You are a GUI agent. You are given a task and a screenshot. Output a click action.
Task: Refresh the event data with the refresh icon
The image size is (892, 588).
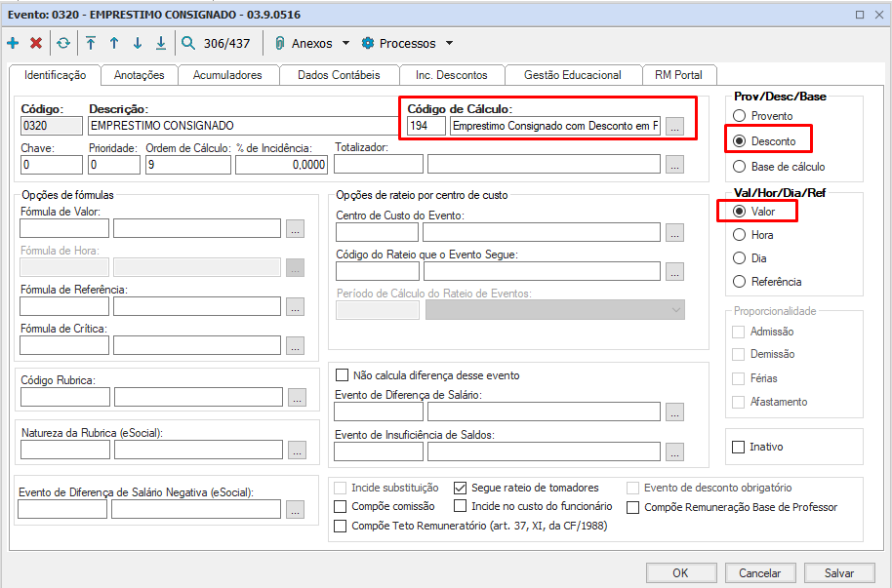tap(63, 43)
